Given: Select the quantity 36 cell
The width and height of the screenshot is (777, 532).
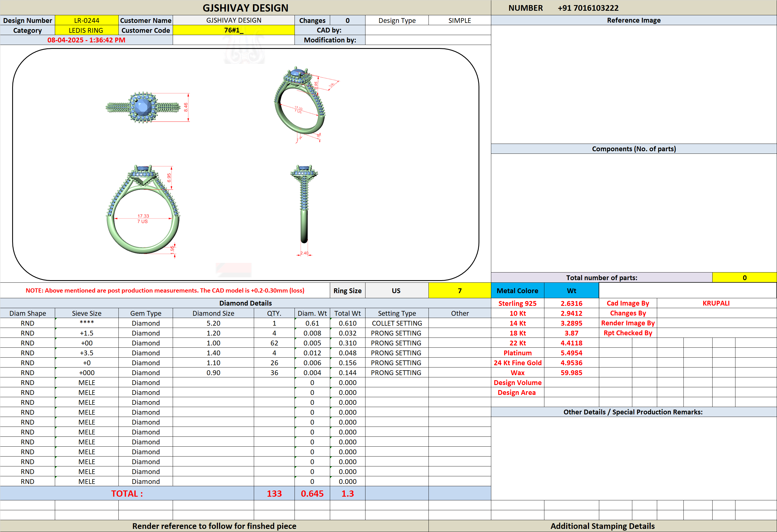Looking at the screenshot, I should coord(274,373).
